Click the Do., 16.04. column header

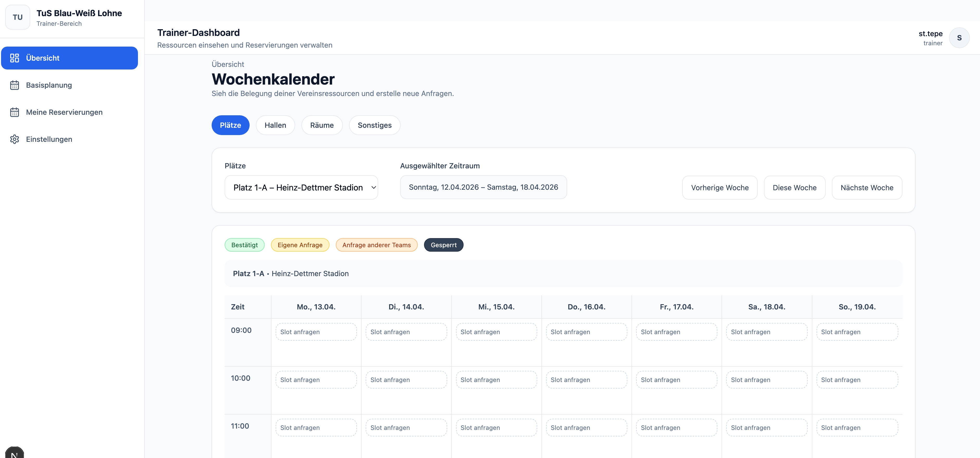(587, 307)
